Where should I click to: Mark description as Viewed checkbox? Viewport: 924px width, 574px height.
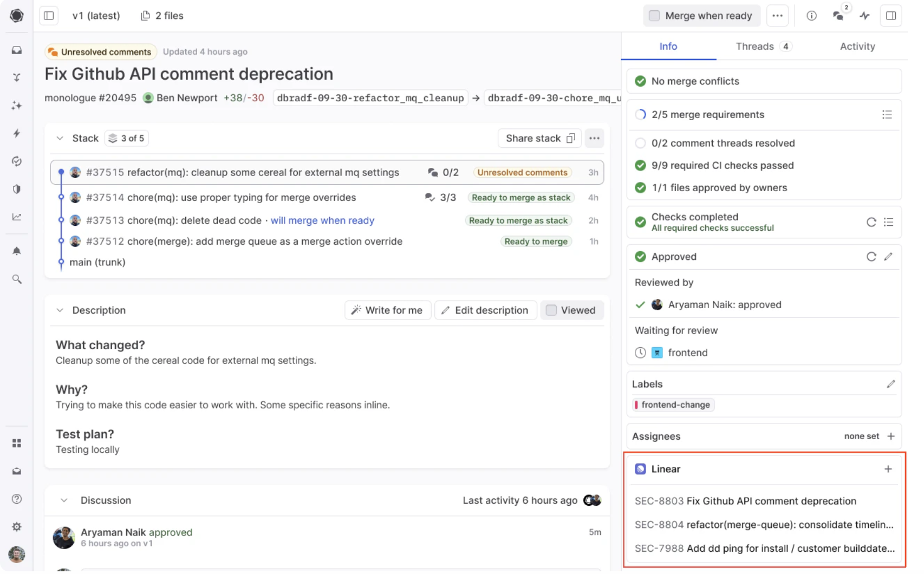(551, 310)
